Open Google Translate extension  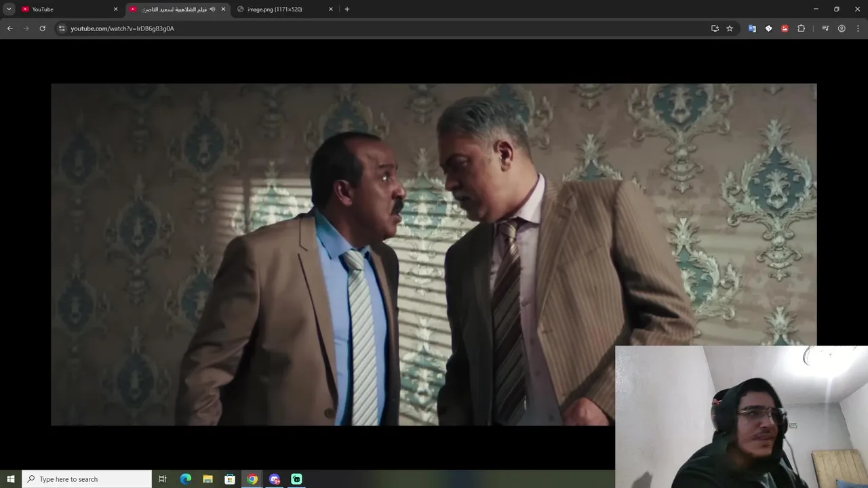click(752, 28)
